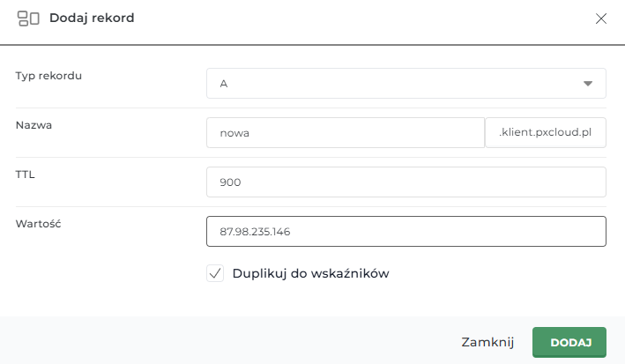
Task: Click the 'Nazwa' field label
Action: pos(33,125)
